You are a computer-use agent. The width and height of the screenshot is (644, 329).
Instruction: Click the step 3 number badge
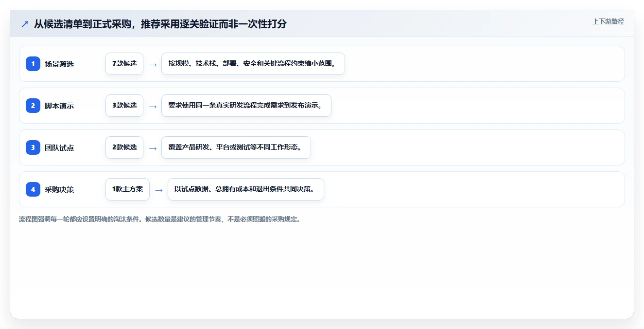pos(33,147)
